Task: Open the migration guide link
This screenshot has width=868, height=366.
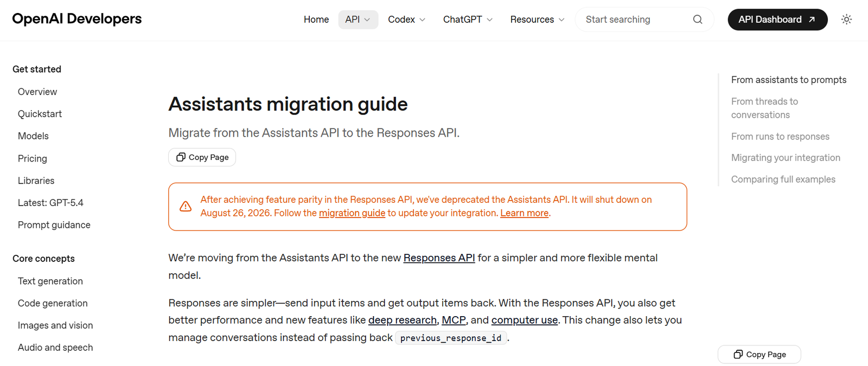Action: coord(352,213)
